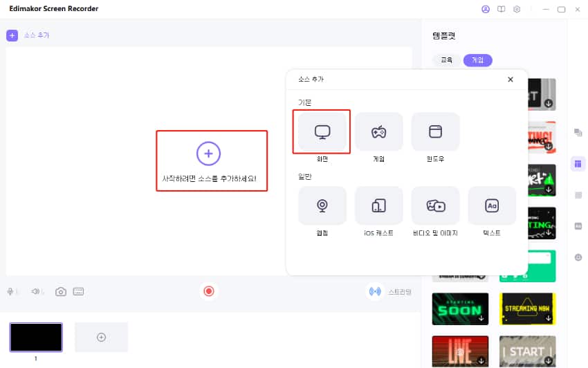The height and width of the screenshot is (368, 588).
Task: Click the 스트리밍 label
Action: [x=400, y=292]
